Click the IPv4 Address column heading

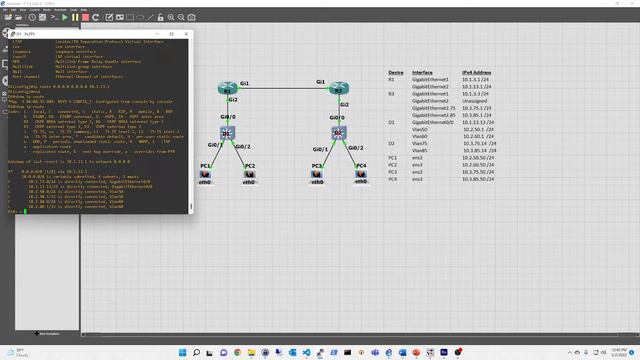point(476,72)
